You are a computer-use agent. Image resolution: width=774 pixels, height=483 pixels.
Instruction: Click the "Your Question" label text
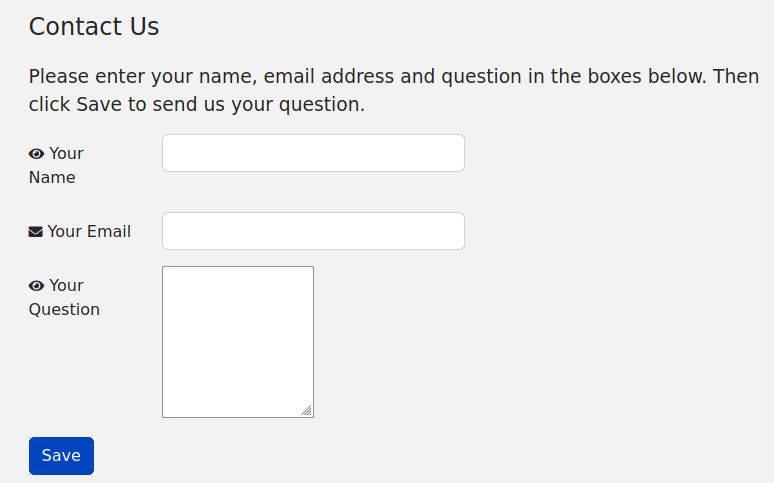click(x=65, y=297)
